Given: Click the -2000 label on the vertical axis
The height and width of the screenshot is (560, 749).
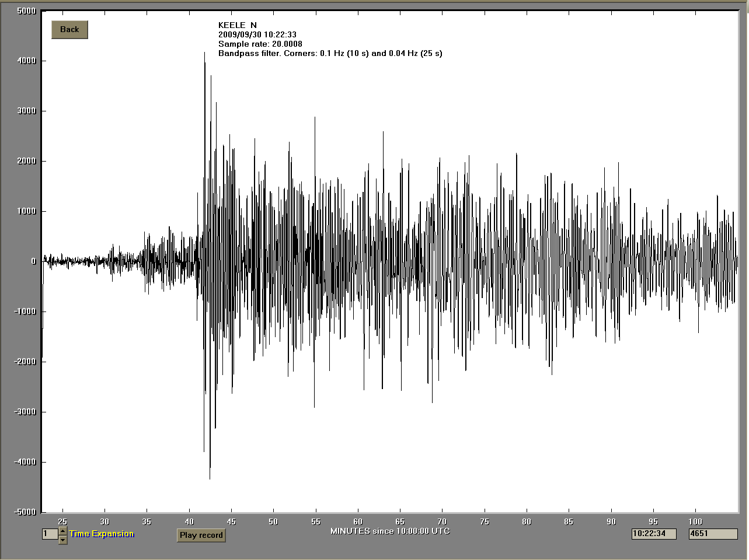Looking at the screenshot, I should [25, 362].
